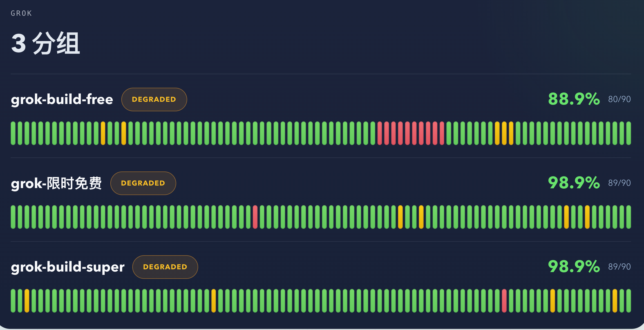Open the grok-限时免费 group name
This screenshot has height=330, width=644.
56,183
